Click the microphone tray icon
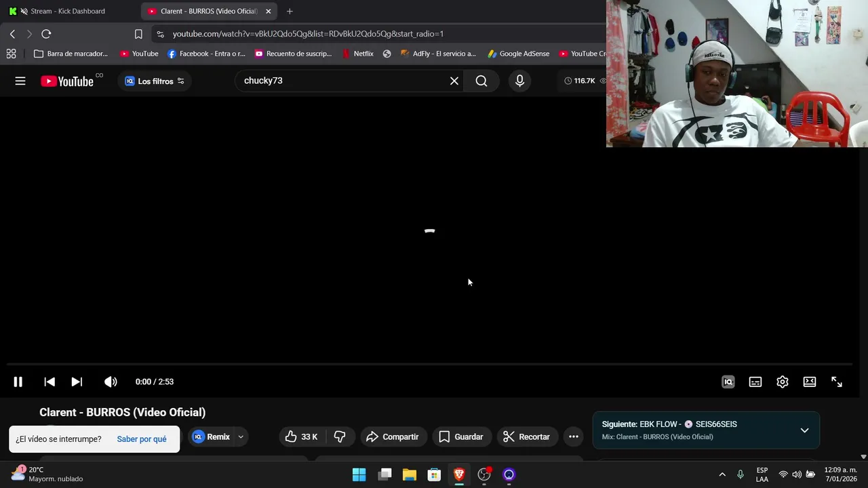Viewport: 868px width, 488px height. (741, 474)
